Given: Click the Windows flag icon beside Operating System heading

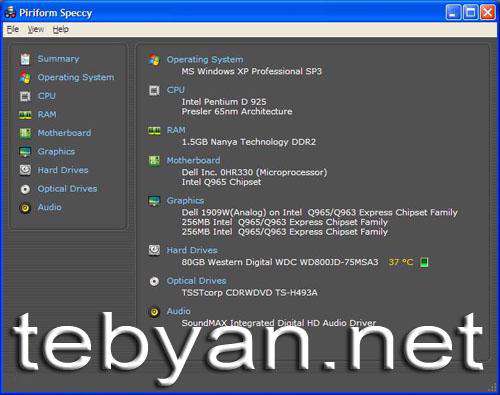Looking at the screenshot, I should [154, 60].
